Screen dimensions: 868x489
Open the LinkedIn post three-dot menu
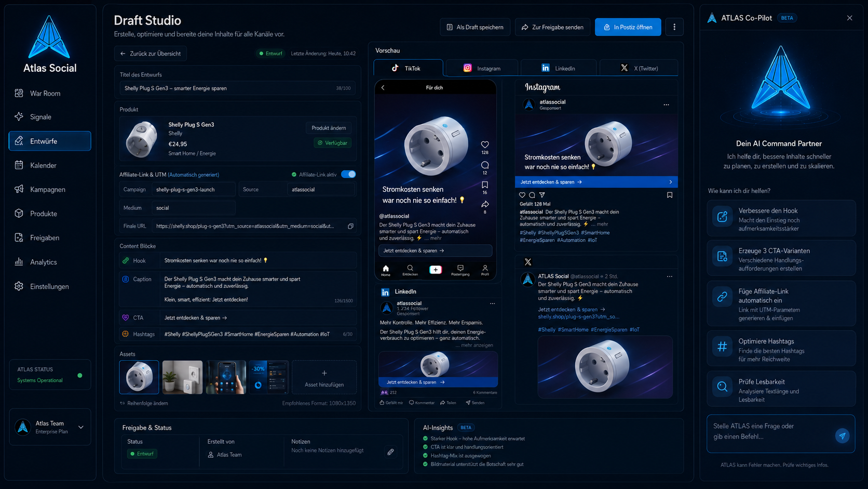tap(492, 303)
